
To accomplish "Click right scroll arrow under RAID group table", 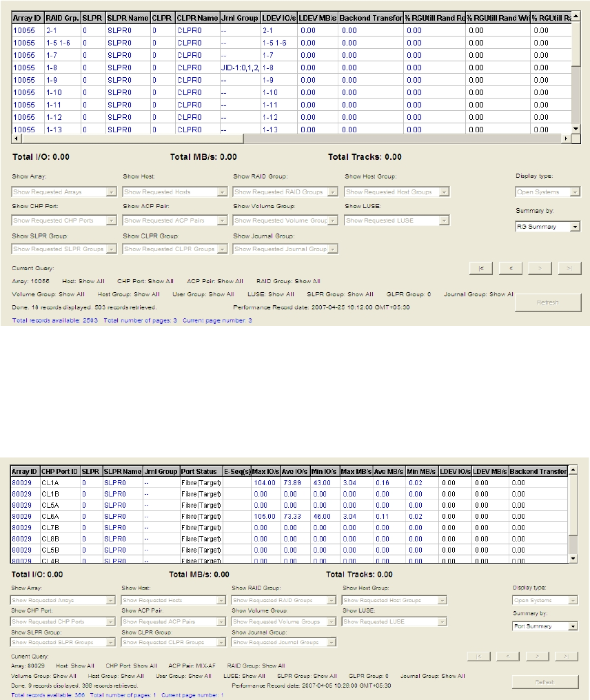I will click(x=567, y=138).
